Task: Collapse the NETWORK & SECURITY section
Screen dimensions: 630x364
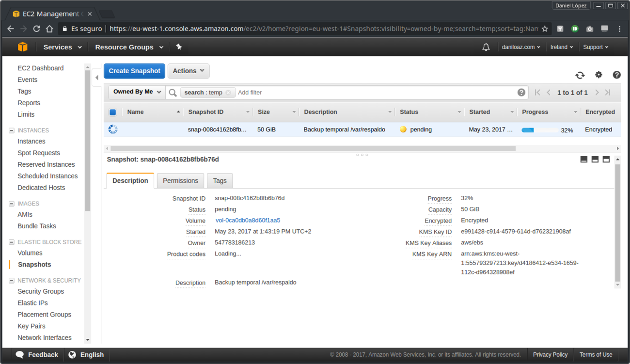Action: (12, 280)
